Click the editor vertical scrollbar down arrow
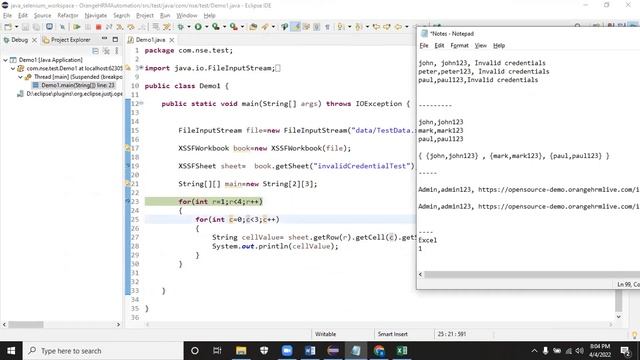 [618, 317]
